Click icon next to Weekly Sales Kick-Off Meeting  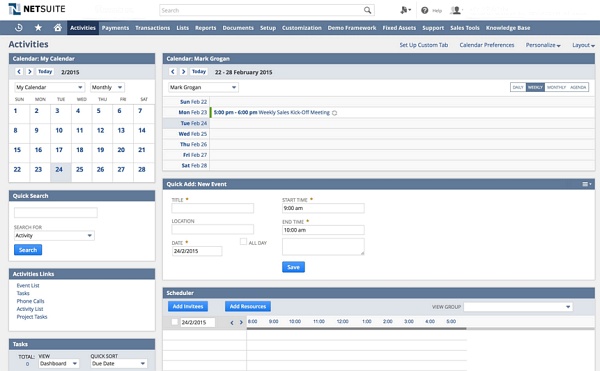[334, 113]
